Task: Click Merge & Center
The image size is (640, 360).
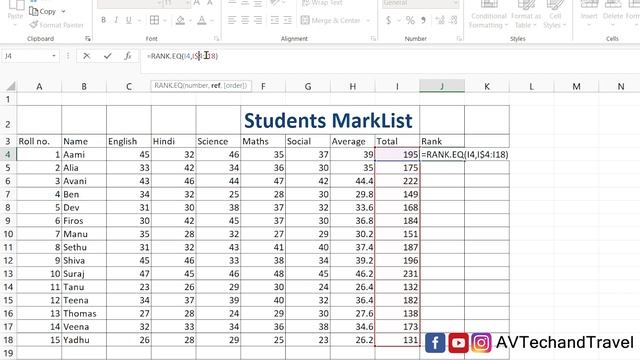Action: [x=331, y=20]
